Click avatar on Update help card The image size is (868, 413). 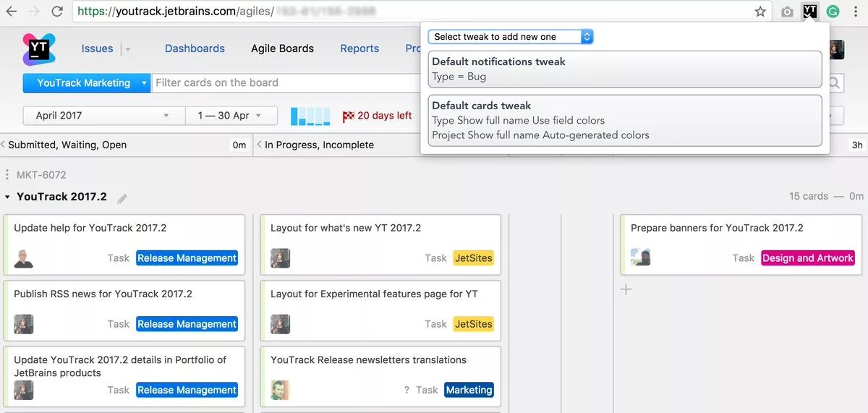(24, 258)
